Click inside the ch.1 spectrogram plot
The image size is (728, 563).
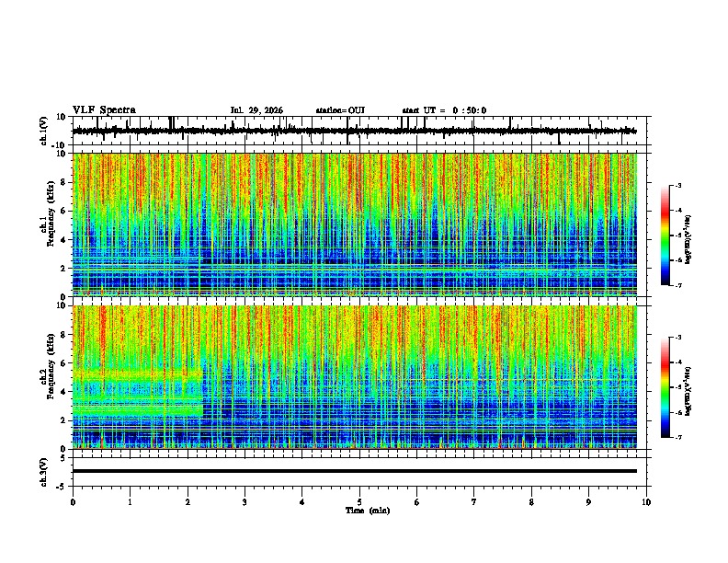355,224
